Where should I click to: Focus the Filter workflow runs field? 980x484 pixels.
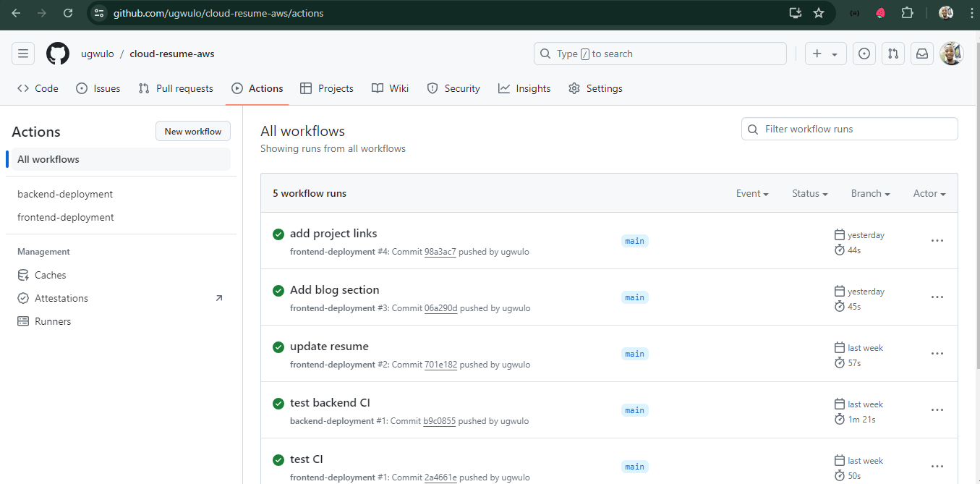click(850, 129)
